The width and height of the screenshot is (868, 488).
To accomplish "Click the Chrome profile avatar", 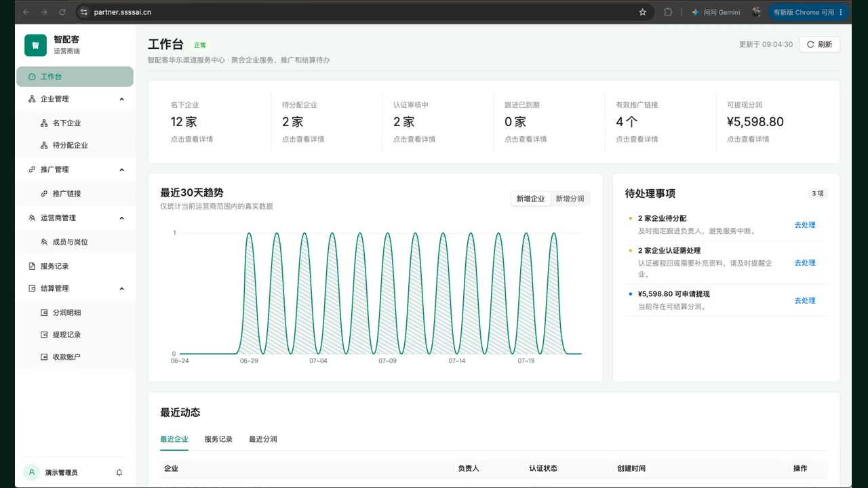I will [757, 12].
